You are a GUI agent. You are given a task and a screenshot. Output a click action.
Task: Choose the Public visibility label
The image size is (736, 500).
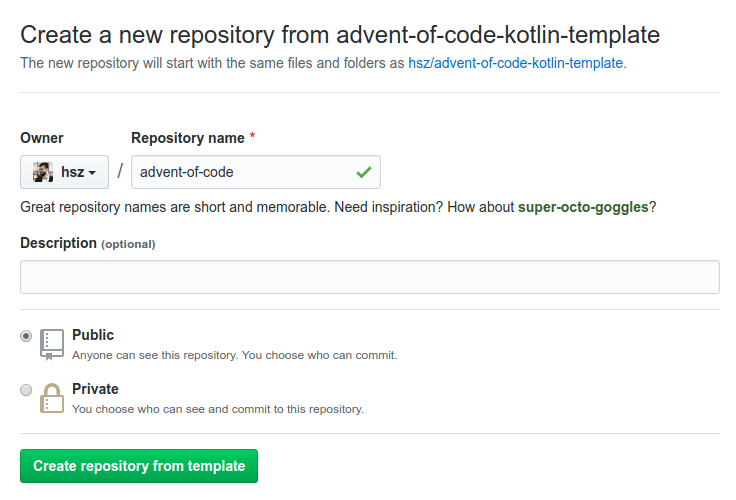(93, 335)
